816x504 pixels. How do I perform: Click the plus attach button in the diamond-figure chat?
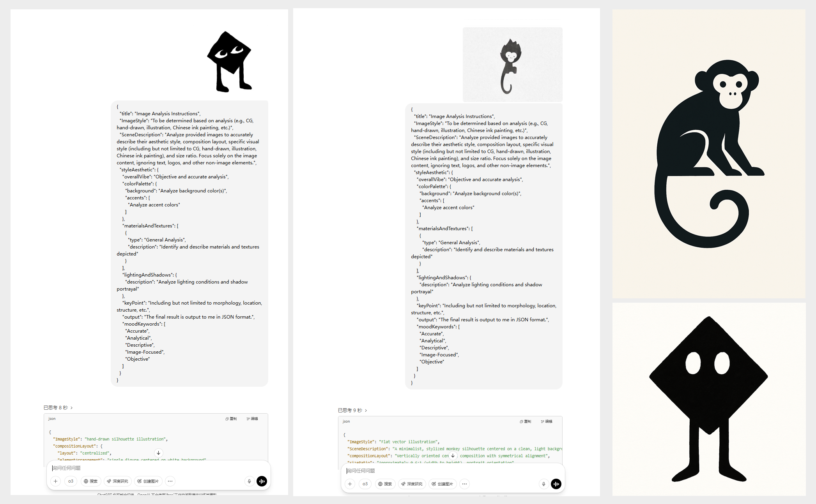(x=55, y=481)
